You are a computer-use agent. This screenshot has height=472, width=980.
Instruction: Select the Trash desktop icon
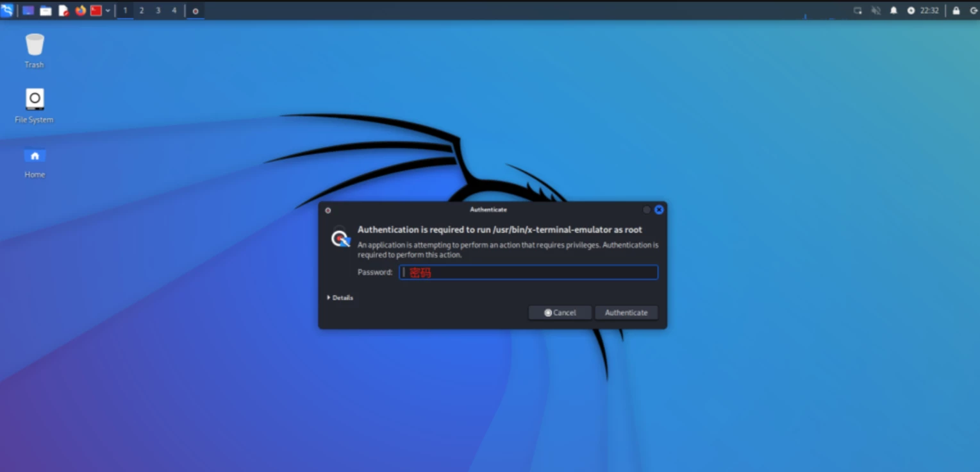click(x=35, y=51)
